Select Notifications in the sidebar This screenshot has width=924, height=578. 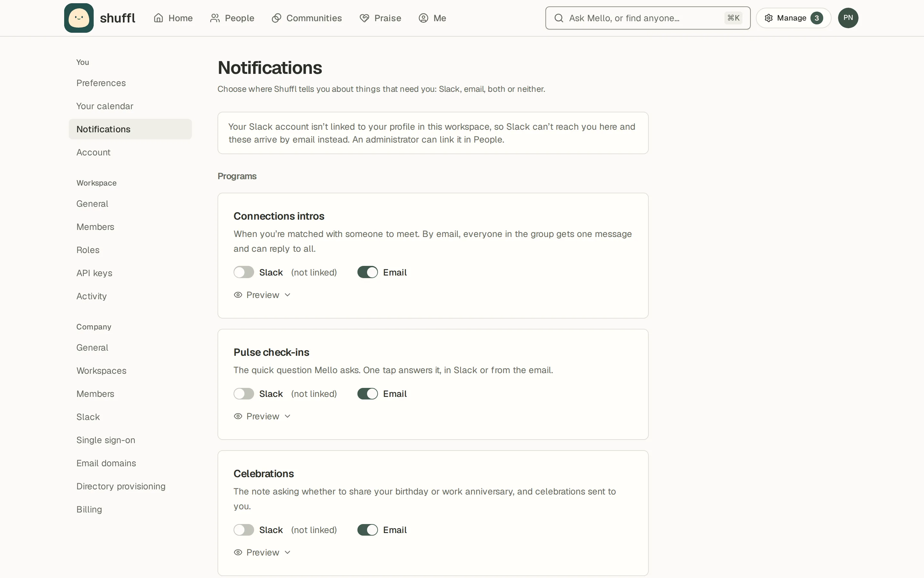point(130,129)
